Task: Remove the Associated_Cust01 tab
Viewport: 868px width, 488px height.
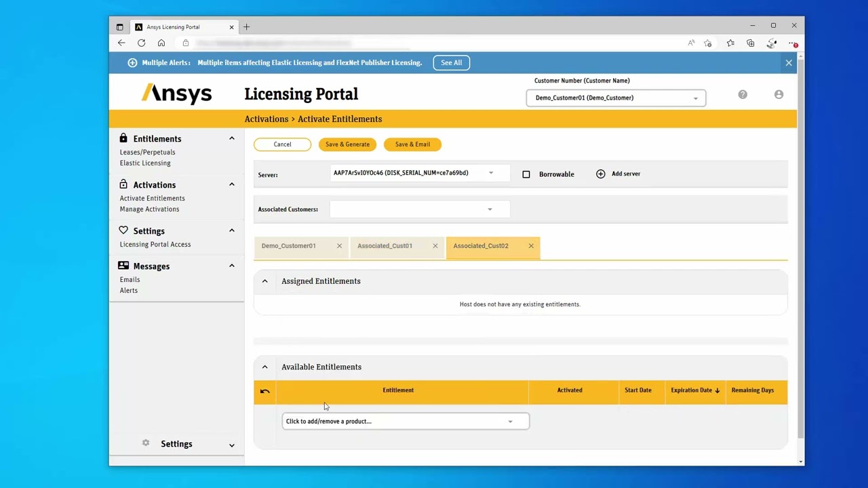Action: click(435, 246)
